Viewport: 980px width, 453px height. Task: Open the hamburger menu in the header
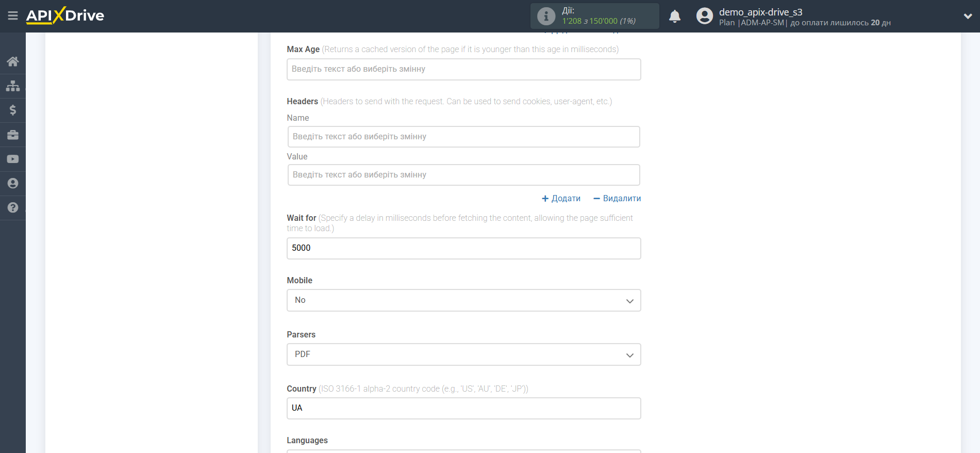pos(13,16)
